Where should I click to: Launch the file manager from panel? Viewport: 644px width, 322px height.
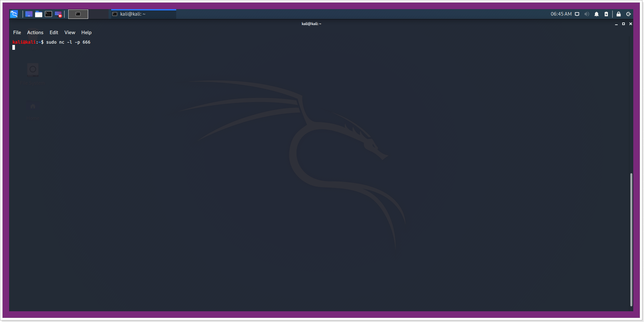click(x=39, y=14)
